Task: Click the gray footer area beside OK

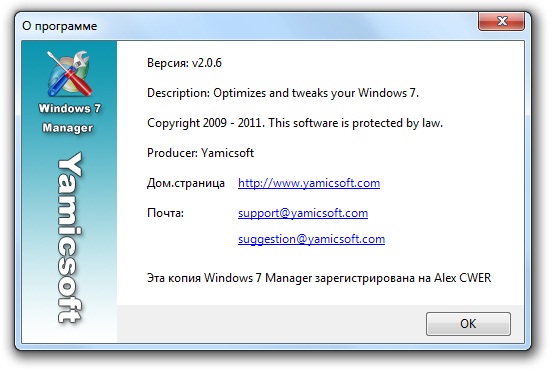Action: click(271, 324)
